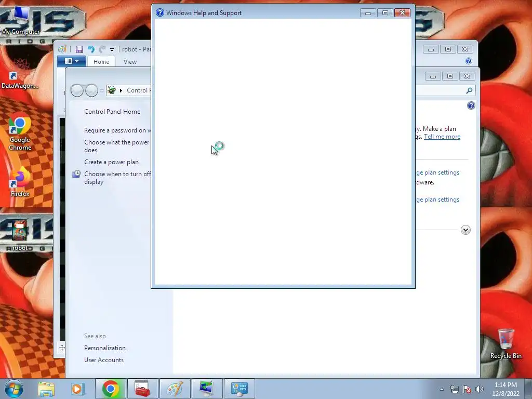Launch the Firefox desktop shortcut
This screenshot has height=399, width=532.
tap(20, 181)
